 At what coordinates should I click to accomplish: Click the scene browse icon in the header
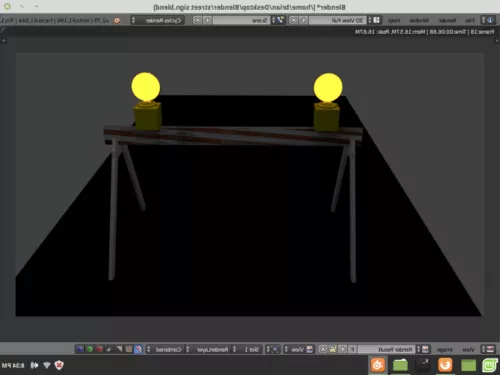278,20
